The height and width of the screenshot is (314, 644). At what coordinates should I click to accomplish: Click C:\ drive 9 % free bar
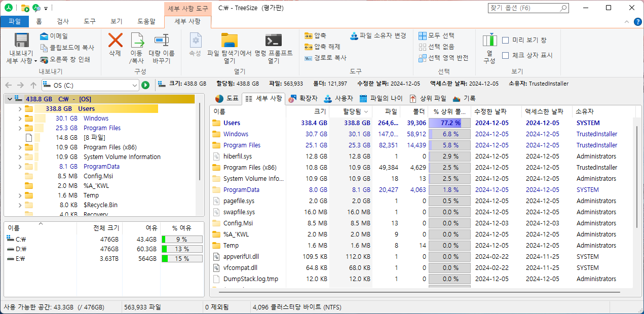[182, 239]
